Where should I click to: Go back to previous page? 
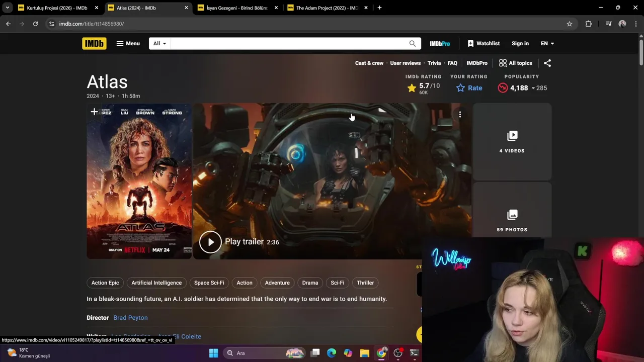pyautogui.click(x=8, y=24)
